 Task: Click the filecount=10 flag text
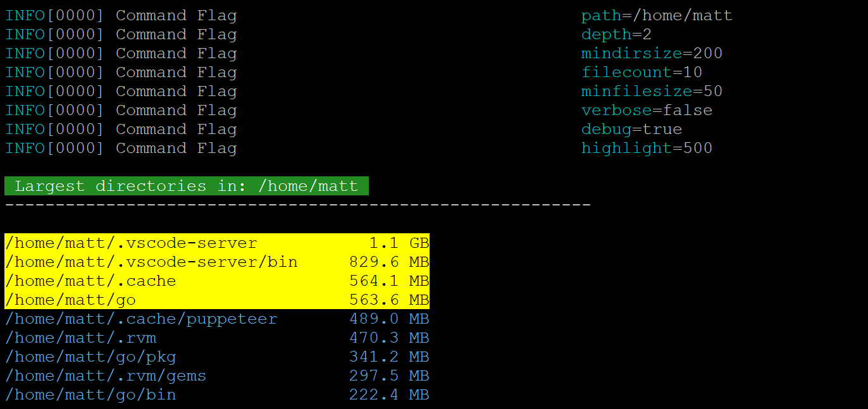(x=642, y=72)
